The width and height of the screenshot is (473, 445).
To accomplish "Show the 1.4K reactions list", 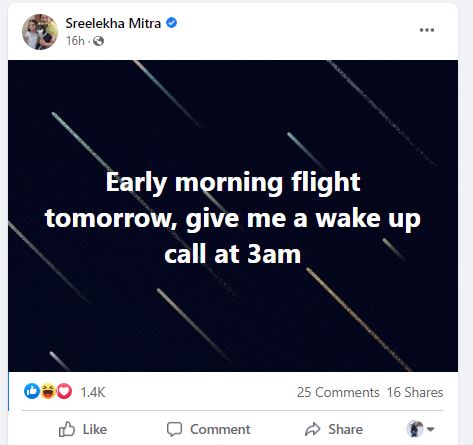I will pos(93,392).
